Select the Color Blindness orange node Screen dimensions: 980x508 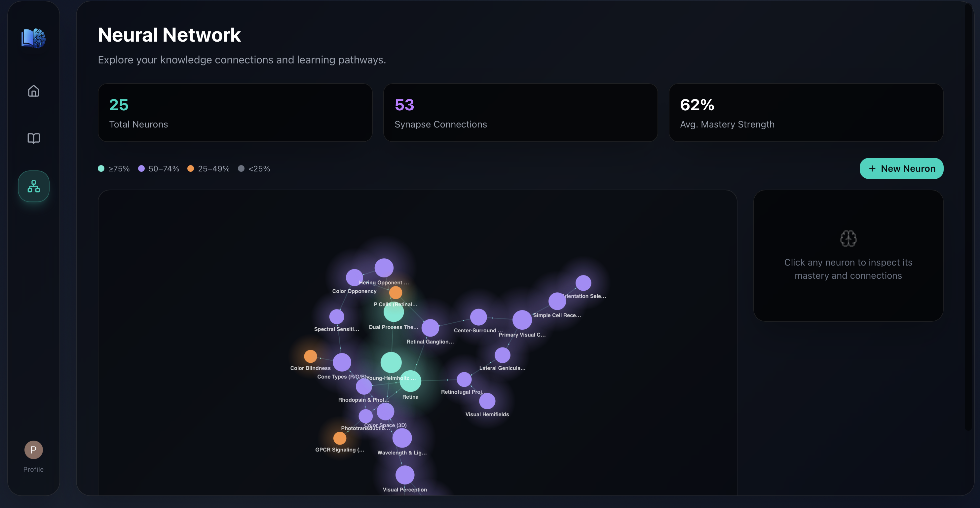pos(311,356)
